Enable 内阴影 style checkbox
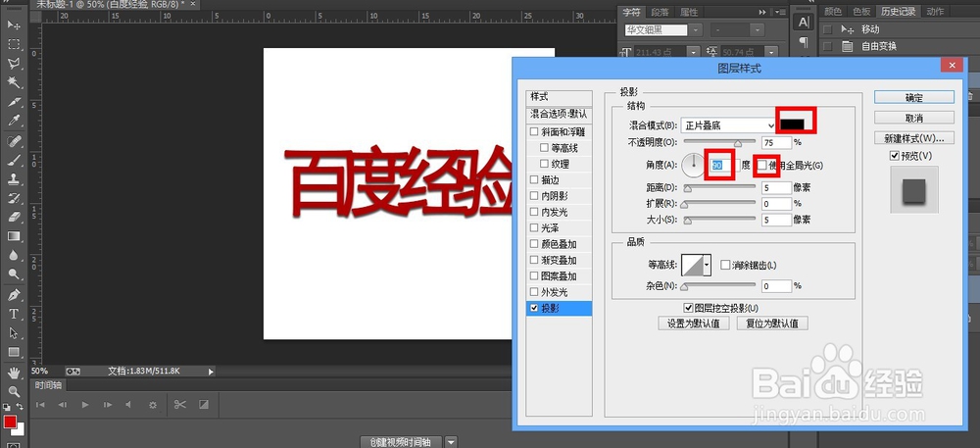Viewport: 980px width, 448px height. [x=534, y=196]
